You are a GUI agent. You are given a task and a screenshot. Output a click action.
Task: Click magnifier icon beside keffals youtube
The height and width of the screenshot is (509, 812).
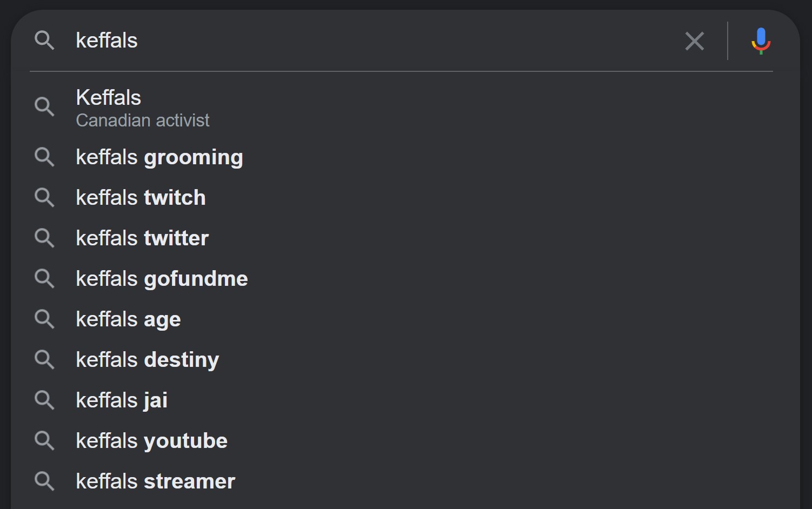(44, 441)
